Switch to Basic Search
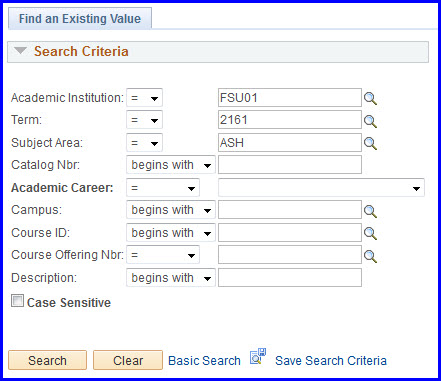441x381 pixels. pos(204,361)
